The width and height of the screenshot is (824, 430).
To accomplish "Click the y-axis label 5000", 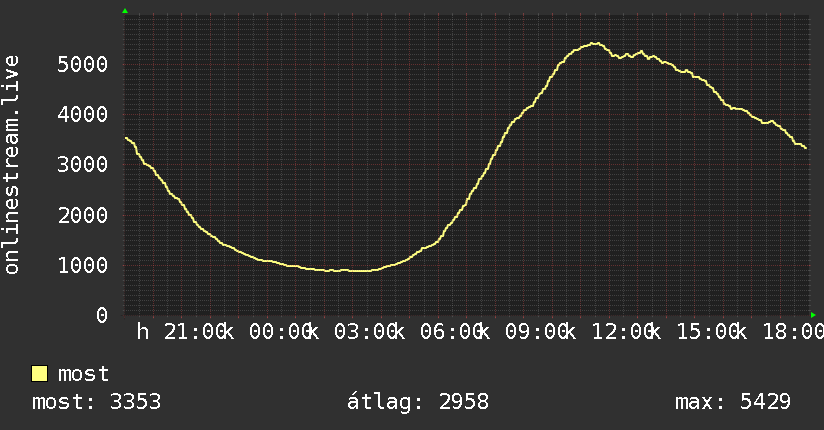I will (x=83, y=64).
